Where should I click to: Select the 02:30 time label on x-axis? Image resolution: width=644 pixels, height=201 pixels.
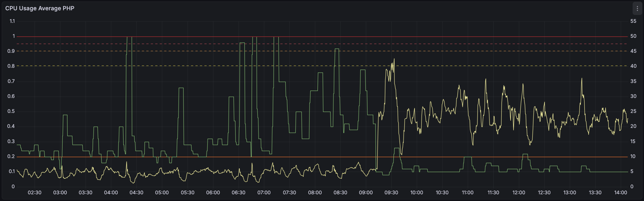click(34, 192)
